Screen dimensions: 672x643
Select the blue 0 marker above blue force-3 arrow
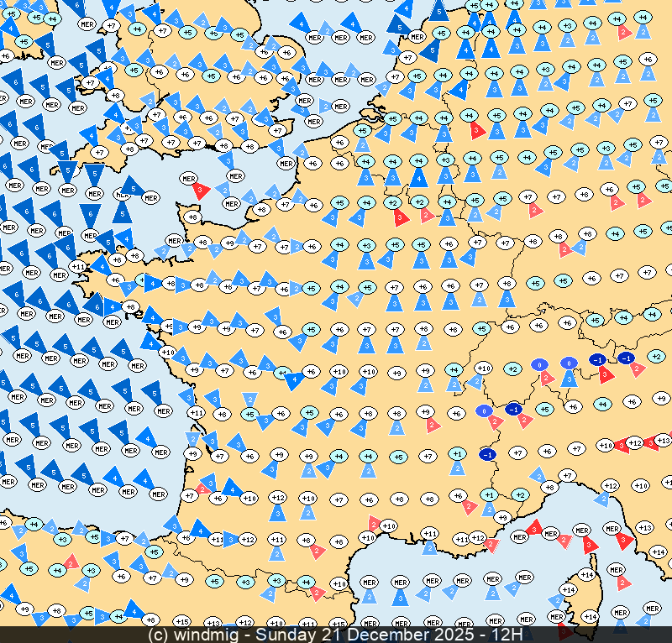[569, 363]
